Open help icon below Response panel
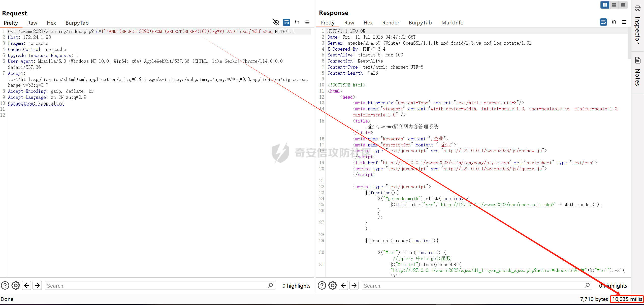Viewport: 644px width, 305px height. (x=322, y=286)
